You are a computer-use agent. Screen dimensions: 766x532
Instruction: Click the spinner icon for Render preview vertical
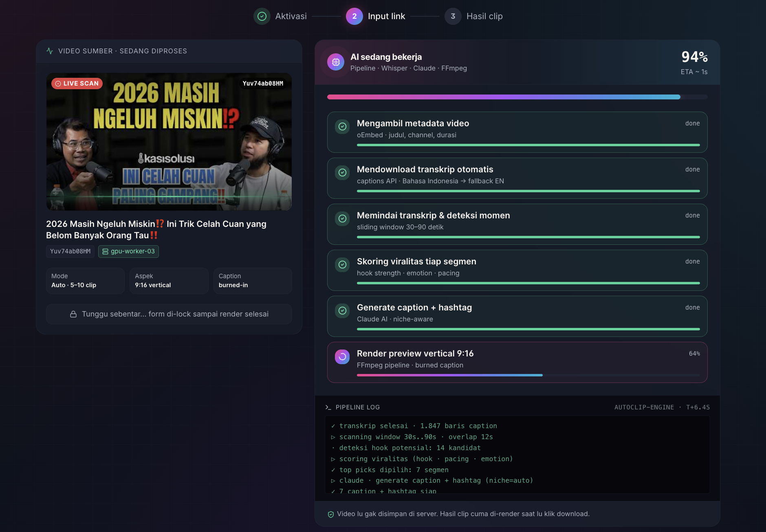[x=342, y=356]
